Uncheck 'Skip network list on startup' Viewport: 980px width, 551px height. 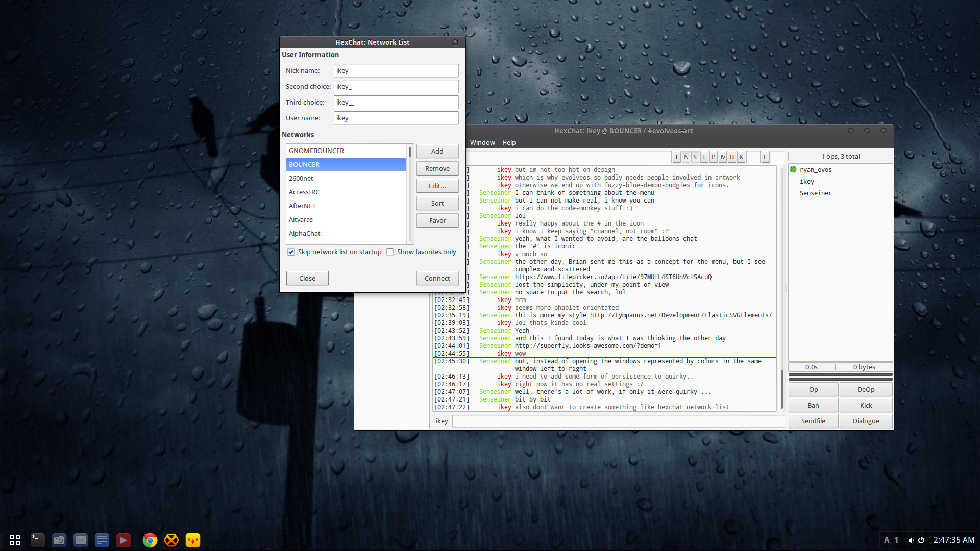click(x=291, y=252)
